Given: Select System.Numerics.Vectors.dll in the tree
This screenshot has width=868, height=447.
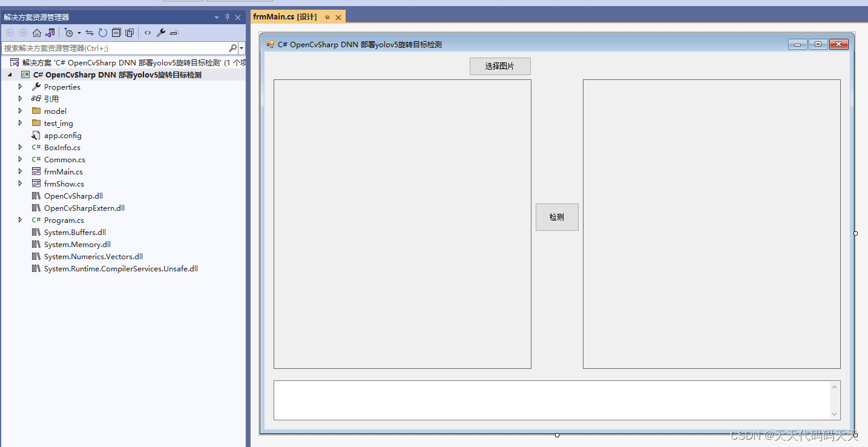Looking at the screenshot, I should pyautogui.click(x=93, y=256).
